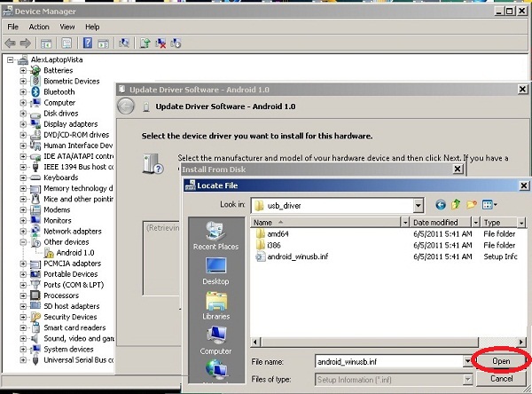Select the android_winusb.inf file
Screen dimensions: 532x394
tap(292, 256)
